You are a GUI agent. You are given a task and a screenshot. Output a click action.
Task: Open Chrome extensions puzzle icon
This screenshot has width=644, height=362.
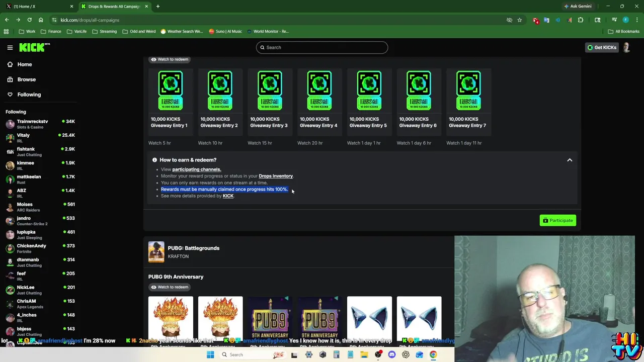click(581, 20)
